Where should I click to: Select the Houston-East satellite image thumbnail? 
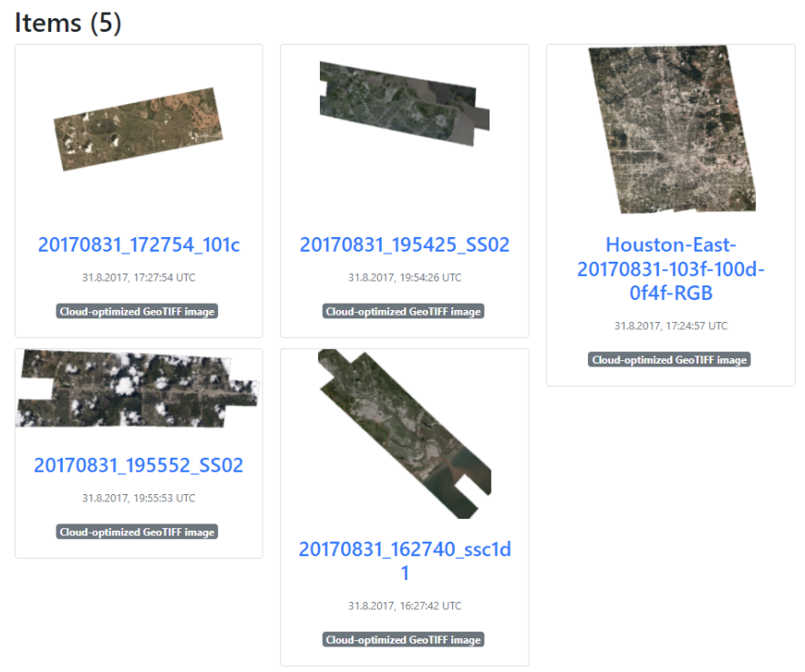[x=671, y=129]
